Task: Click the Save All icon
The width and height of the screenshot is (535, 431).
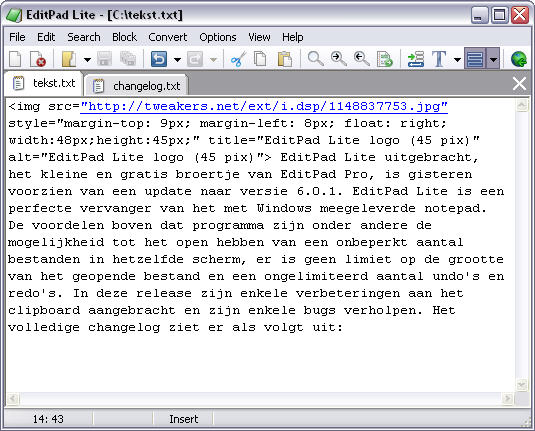Action: [128, 59]
